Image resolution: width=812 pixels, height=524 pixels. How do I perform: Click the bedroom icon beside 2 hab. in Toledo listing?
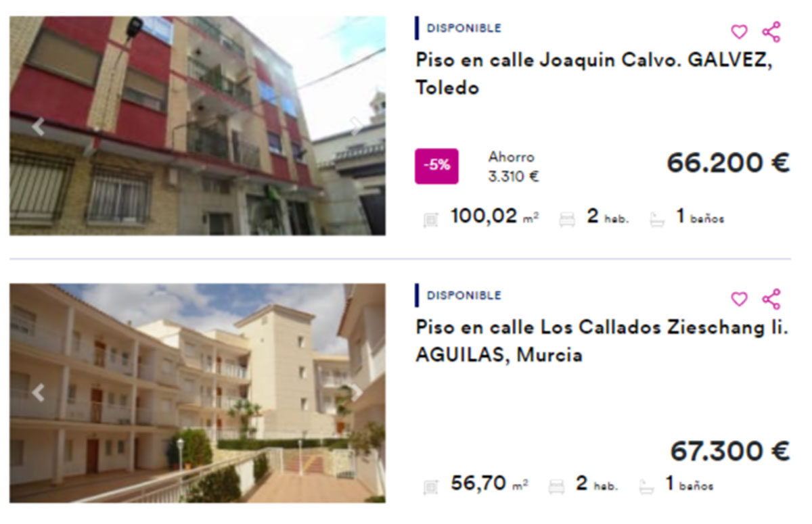click(x=567, y=219)
